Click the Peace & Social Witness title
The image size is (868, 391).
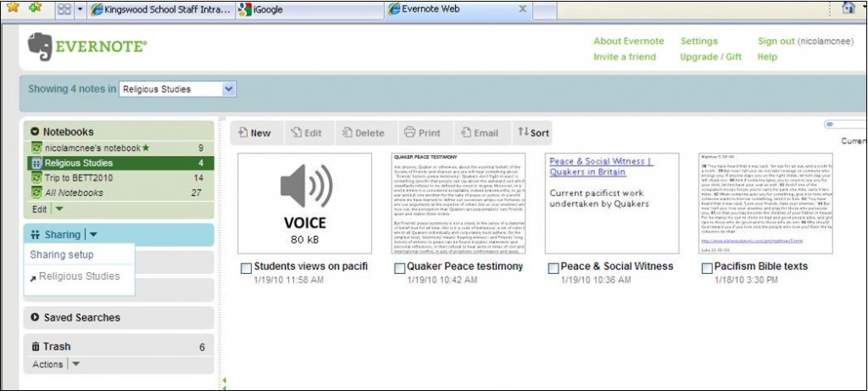coord(617,266)
